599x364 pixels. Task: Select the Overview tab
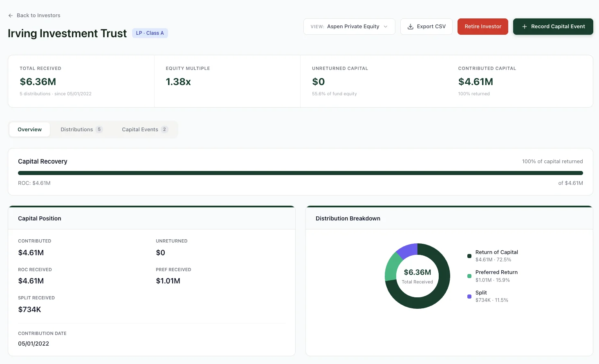[x=29, y=129]
